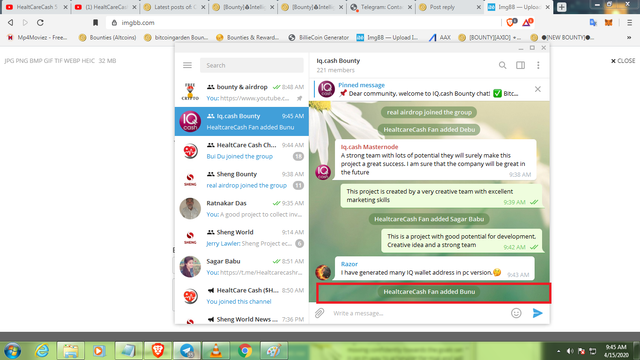Click CLOSE on the imgbb upload panel
Image resolution: width=640 pixels, height=360 pixels.
(x=623, y=61)
